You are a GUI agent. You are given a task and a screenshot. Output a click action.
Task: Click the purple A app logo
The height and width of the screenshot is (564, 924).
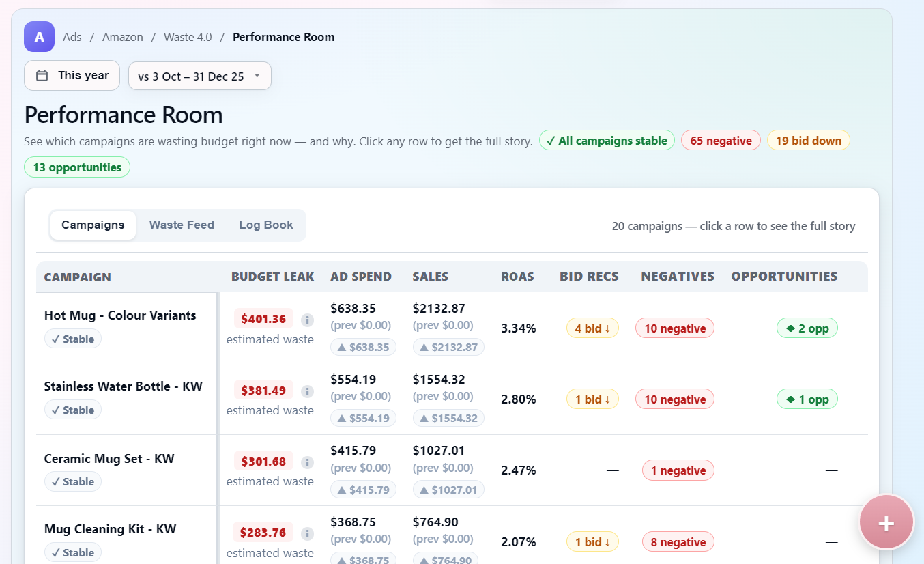[40, 37]
